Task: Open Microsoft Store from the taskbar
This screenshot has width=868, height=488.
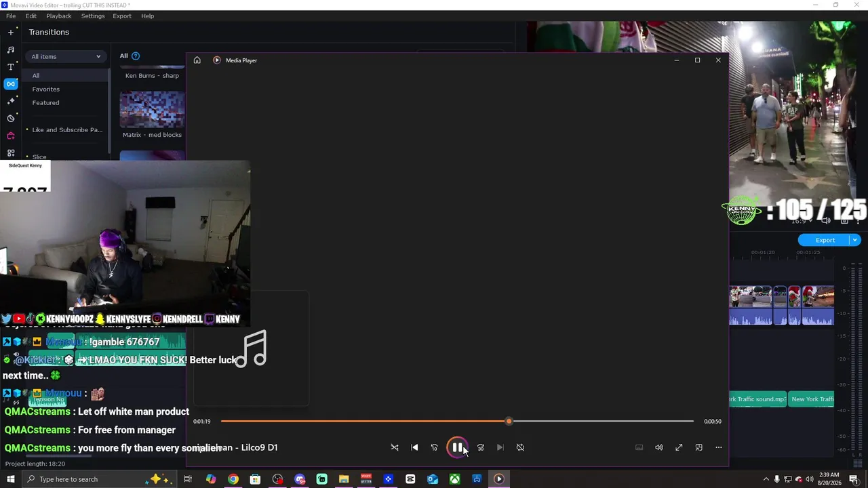Action: tap(255, 479)
